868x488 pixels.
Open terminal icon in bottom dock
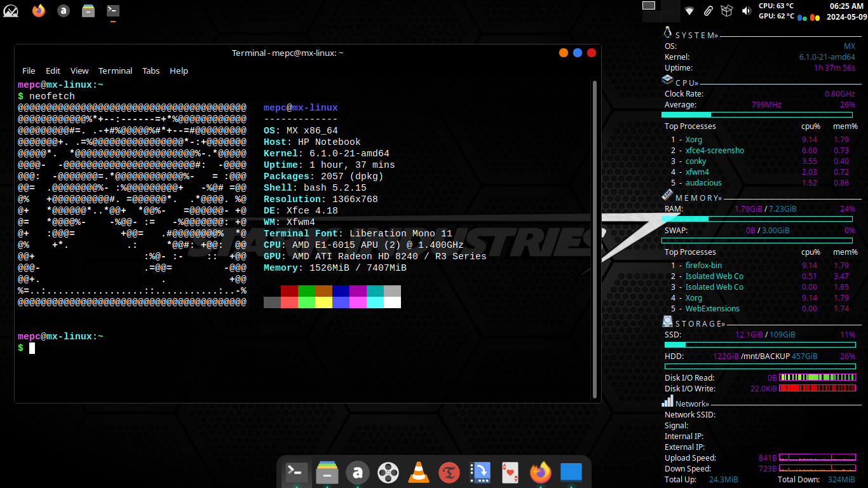[297, 472]
